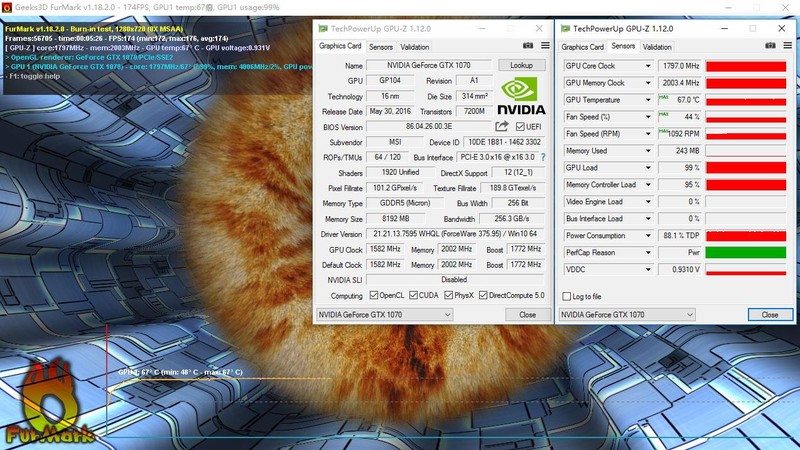Click the BIOS Version field 86.04.26.00.3E
This screenshot has height=450, width=800.
click(x=429, y=127)
